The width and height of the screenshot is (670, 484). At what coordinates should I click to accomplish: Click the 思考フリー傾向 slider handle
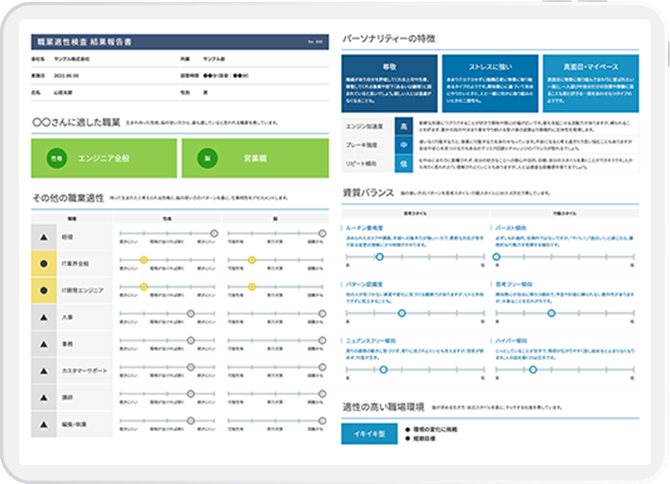pyautogui.click(x=551, y=313)
